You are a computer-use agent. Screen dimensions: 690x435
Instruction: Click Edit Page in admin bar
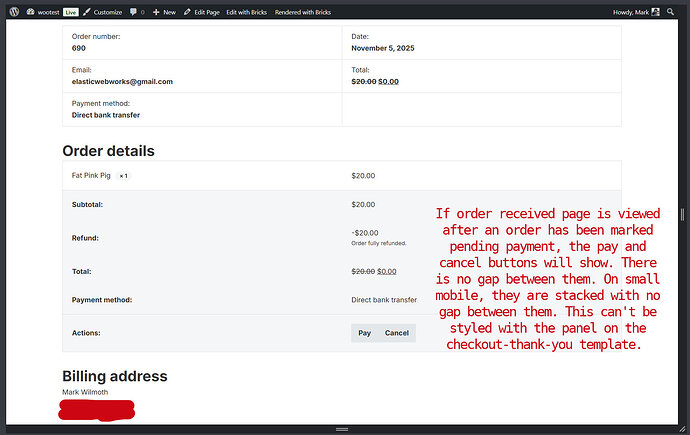point(202,12)
